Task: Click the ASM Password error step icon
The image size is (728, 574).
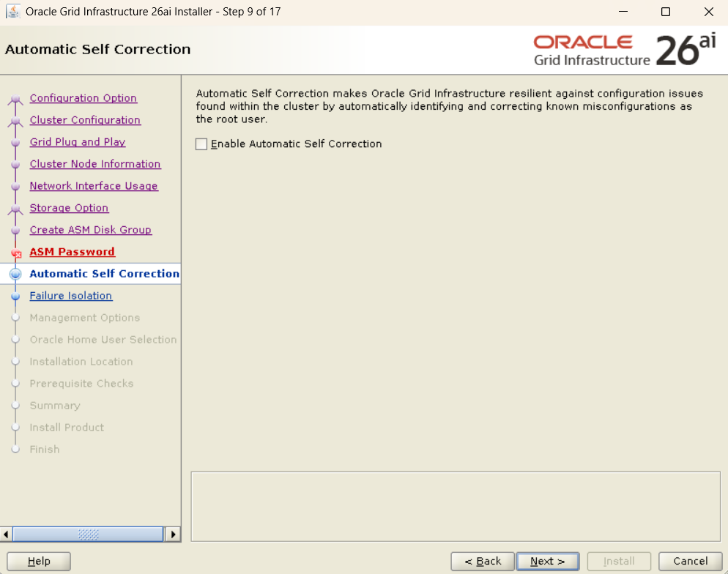Action: pos(16,253)
